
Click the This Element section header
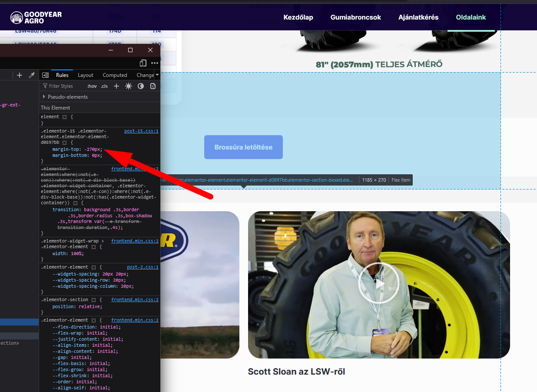click(56, 108)
